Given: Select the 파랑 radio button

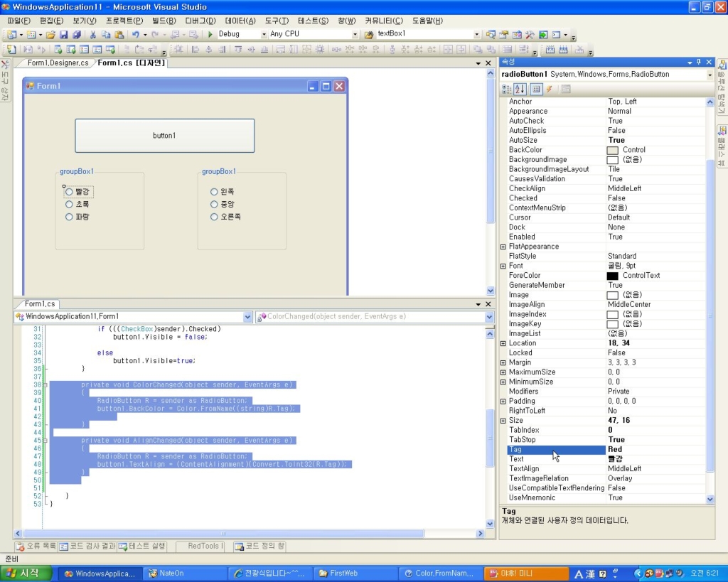Looking at the screenshot, I should 77,217.
